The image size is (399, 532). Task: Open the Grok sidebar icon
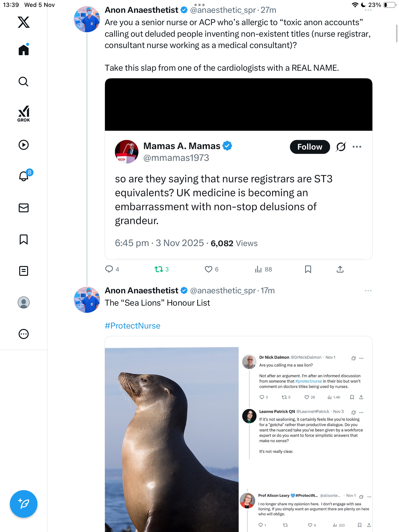[x=24, y=114]
